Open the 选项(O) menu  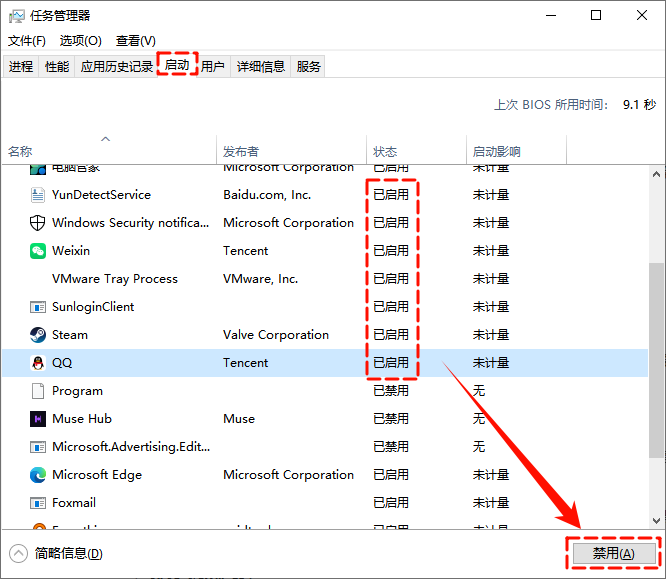[x=81, y=41]
